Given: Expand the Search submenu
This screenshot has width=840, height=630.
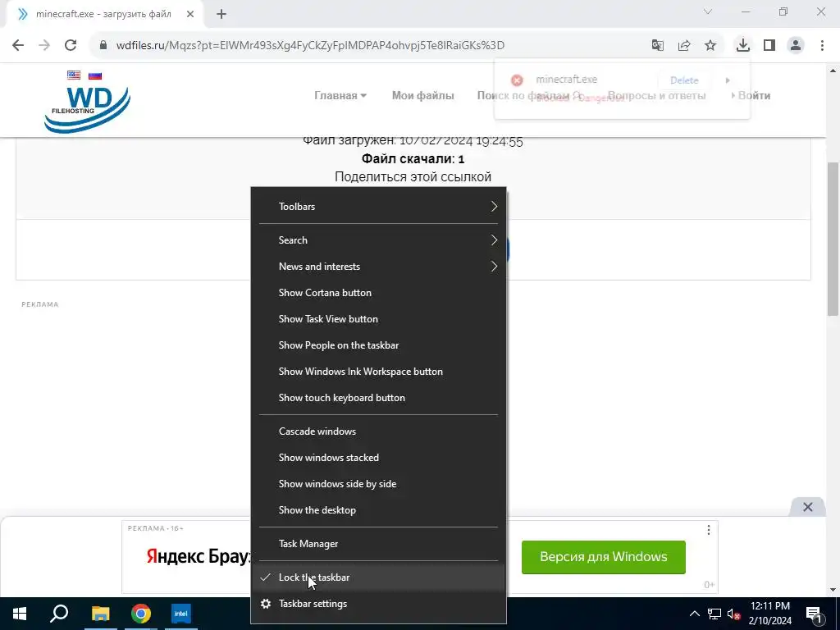Looking at the screenshot, I should coord(378,240).
